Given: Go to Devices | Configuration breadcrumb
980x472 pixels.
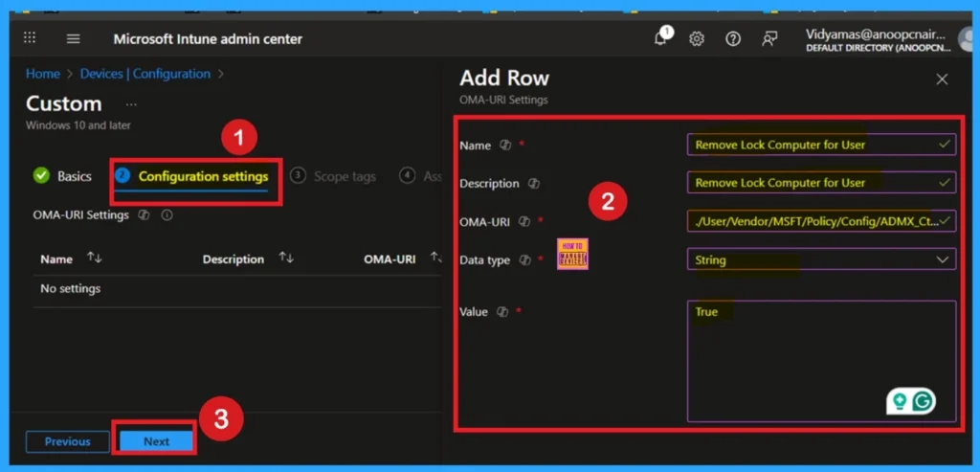Looking at the screenshot, I should point(145,74).
